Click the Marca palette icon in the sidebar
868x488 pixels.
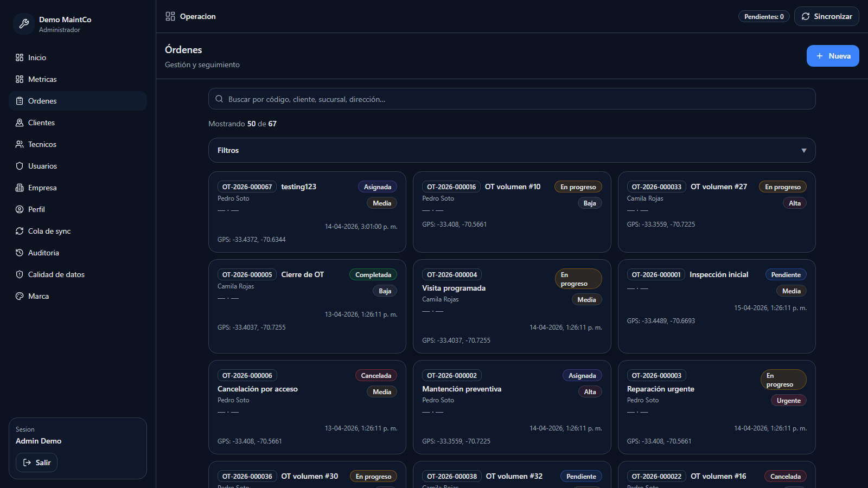point(20,296)
